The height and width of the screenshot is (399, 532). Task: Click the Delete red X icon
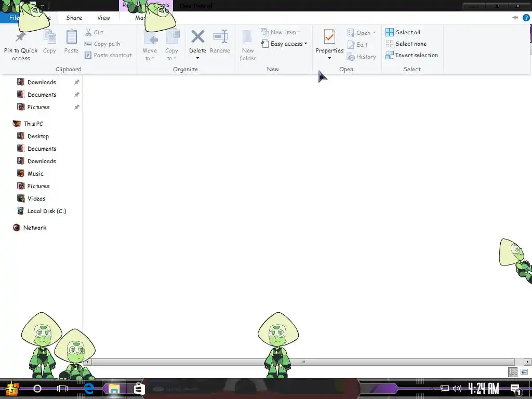197,37
